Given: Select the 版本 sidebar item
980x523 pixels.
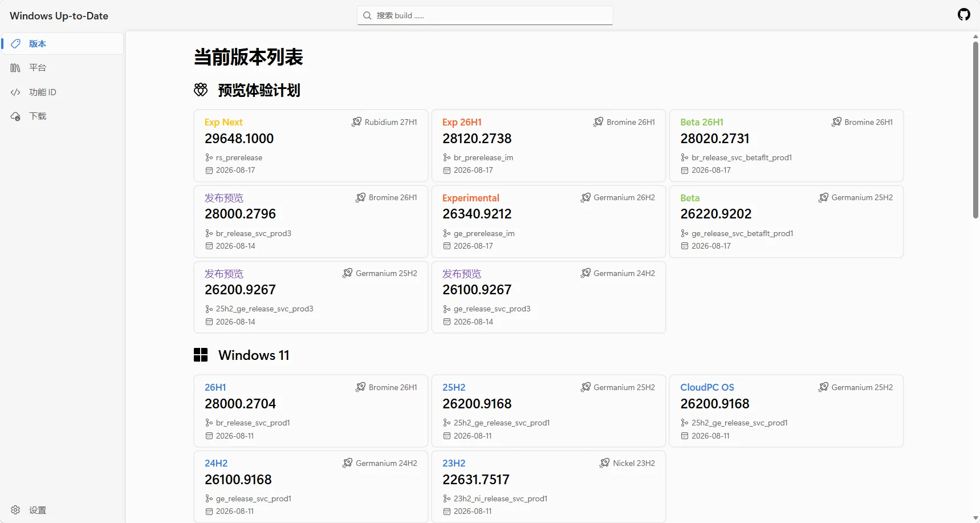Looking at the screenshot, I should coord(62,44).
